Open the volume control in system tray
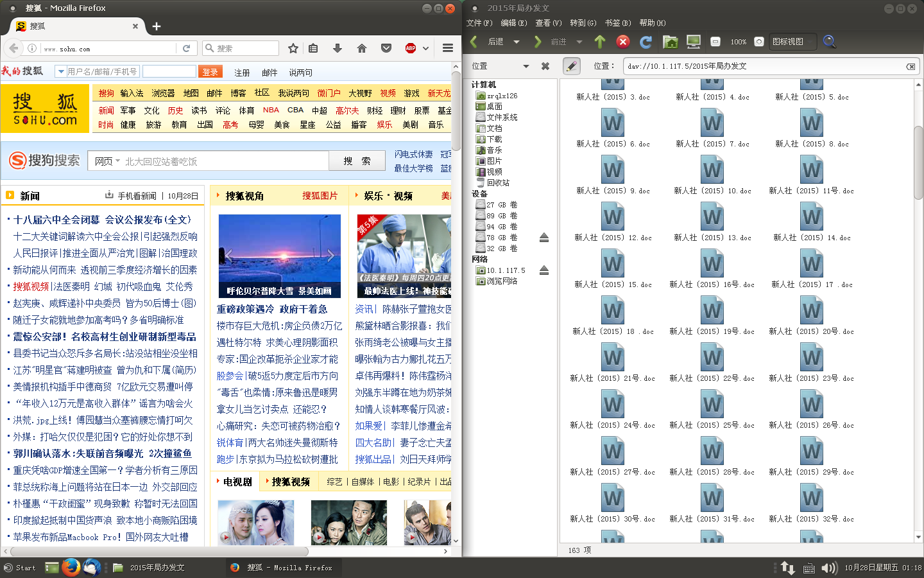The height and width of the screenshot is (578, 924). coord(829,568)
